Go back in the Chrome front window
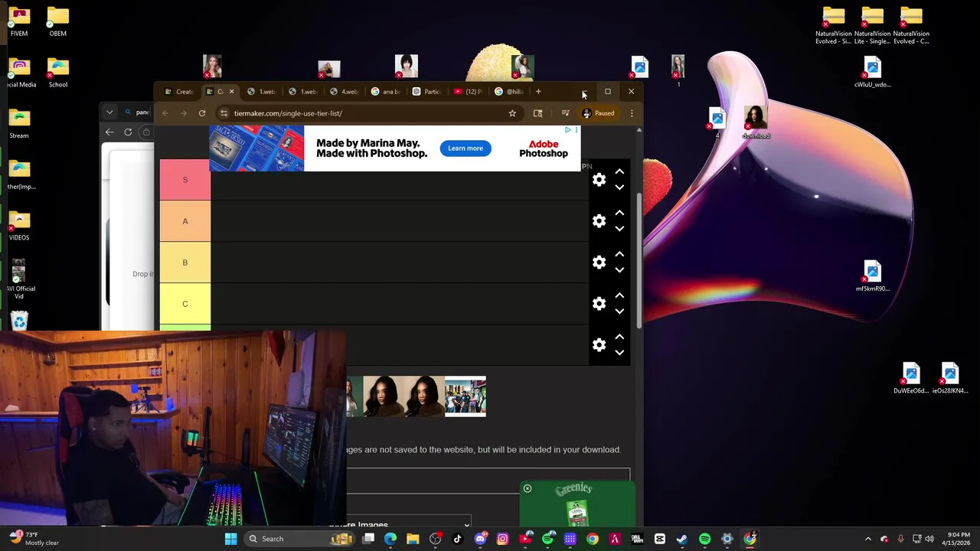The height and width of the screenshot is (551, 980). tap(165, 113)
